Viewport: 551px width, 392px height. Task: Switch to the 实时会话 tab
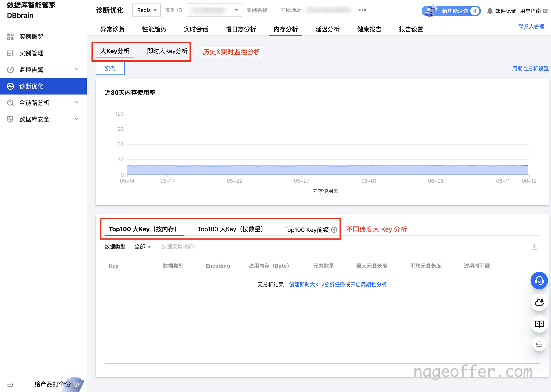coord(196,29)
